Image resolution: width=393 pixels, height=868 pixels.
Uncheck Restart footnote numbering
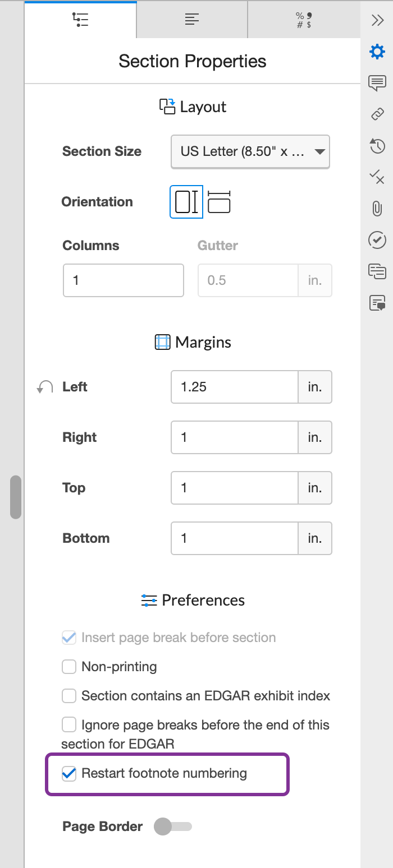(x=68, y=773)
